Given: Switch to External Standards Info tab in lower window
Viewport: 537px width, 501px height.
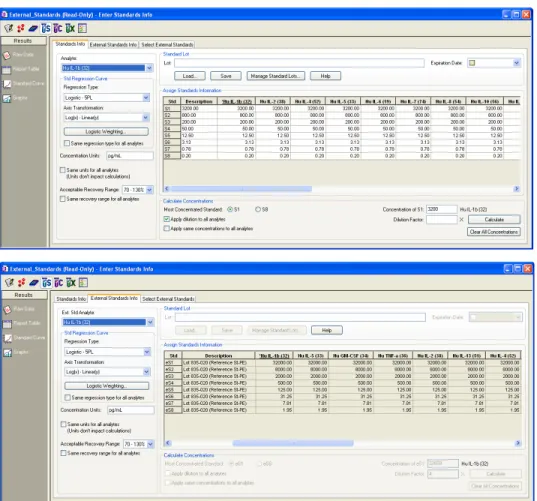Looking at the screenshot, I should [114, 298].
